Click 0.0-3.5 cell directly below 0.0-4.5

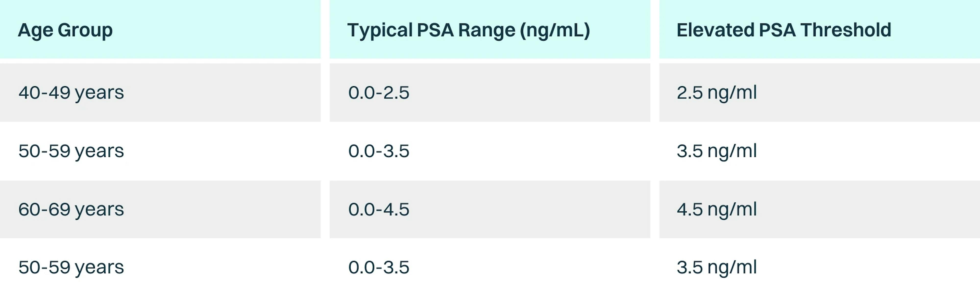(x=378, y=267)
